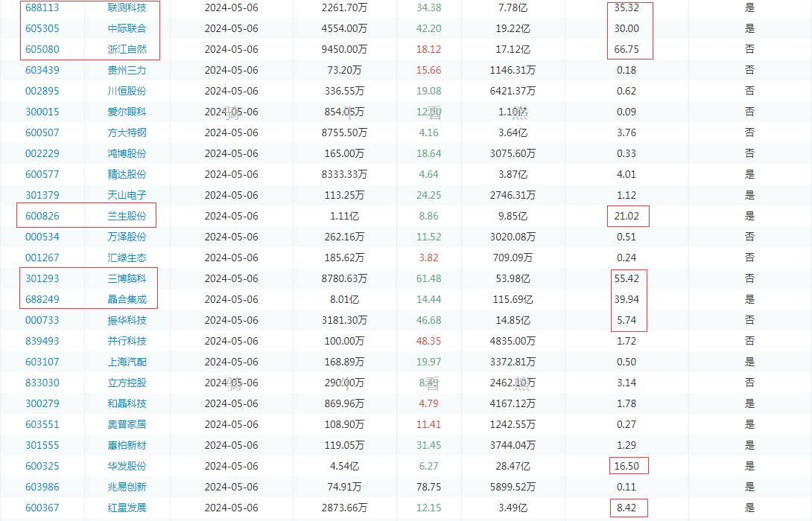Open the 兆易创新 stock link
The image size is (812, 521).
coord(127,488)
